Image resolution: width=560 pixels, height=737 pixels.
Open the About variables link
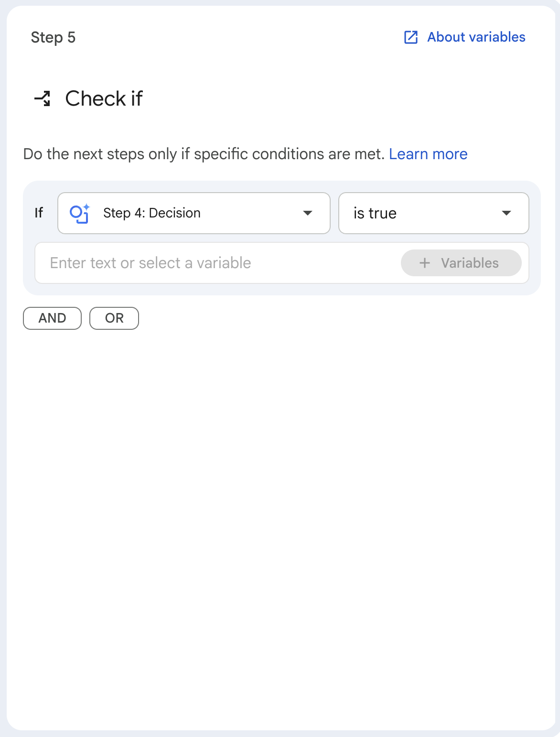pyautogui.click(x=476, y=37)
